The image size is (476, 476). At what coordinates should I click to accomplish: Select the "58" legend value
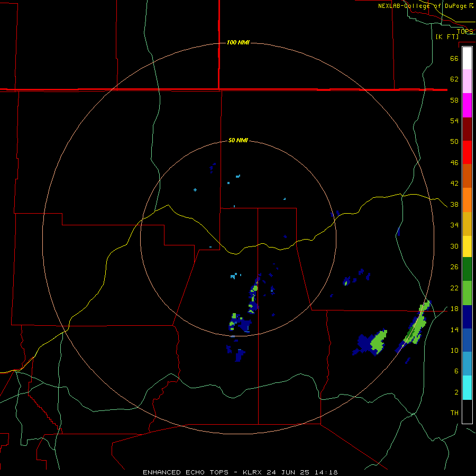[x=454, y=100]
